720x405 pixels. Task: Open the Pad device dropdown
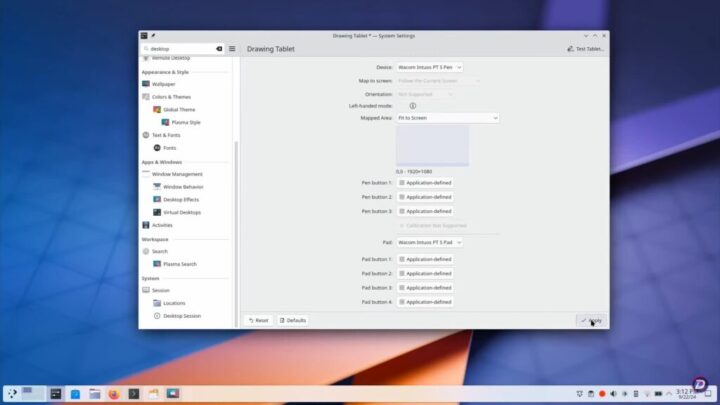pyautogui.click(x=429, y=242)
